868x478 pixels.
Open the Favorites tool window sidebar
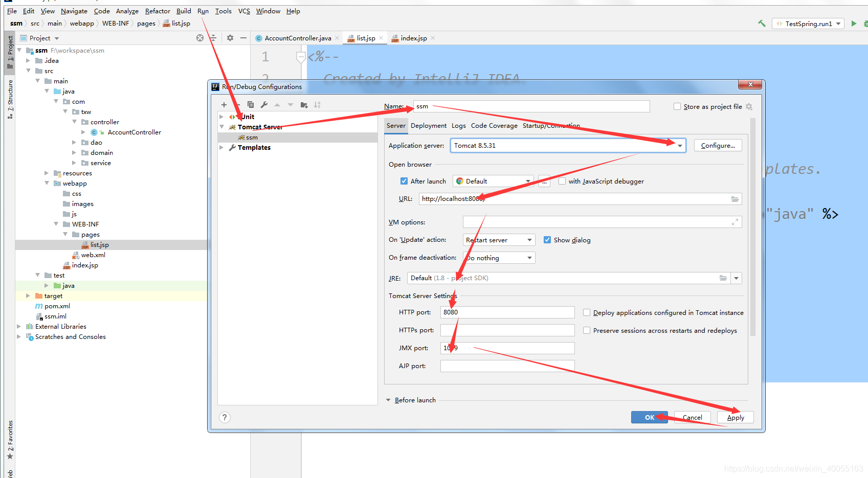point(10,439)
